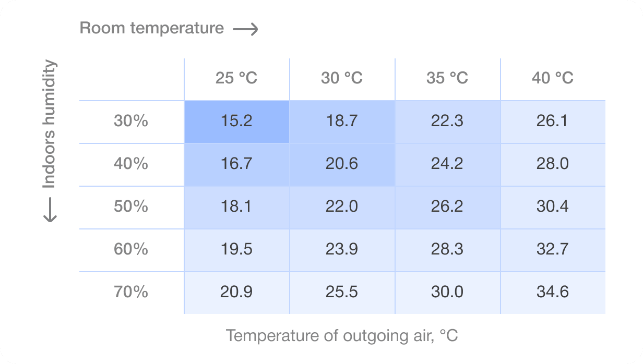The height and width of the screenshot is (364, 643).
Task: Click the Temperature of outgoing air caption
Action: [x=342, y=335]
